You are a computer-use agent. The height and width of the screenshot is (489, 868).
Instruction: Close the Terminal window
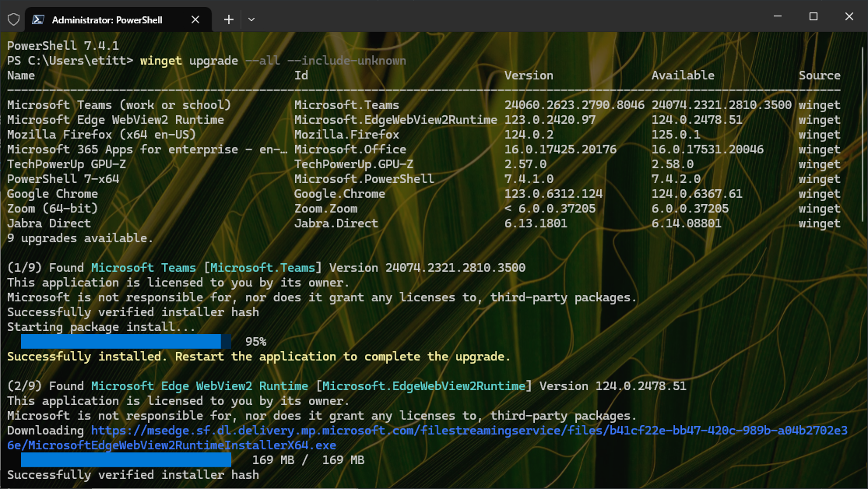coord(849,16)
